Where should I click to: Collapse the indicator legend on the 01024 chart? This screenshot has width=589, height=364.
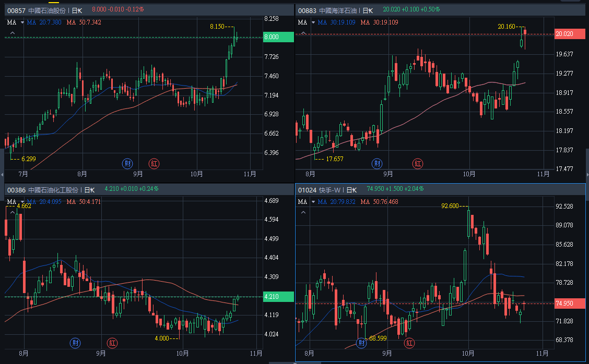(303, 213)
